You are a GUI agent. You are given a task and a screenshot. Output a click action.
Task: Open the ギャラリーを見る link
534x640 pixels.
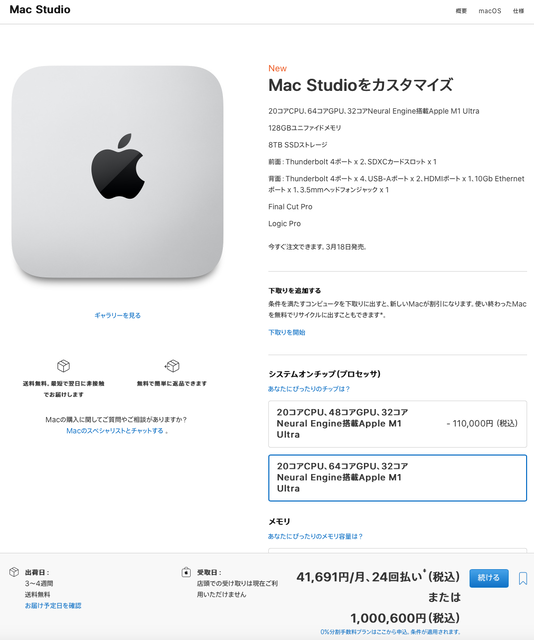(x=118, y=315)
